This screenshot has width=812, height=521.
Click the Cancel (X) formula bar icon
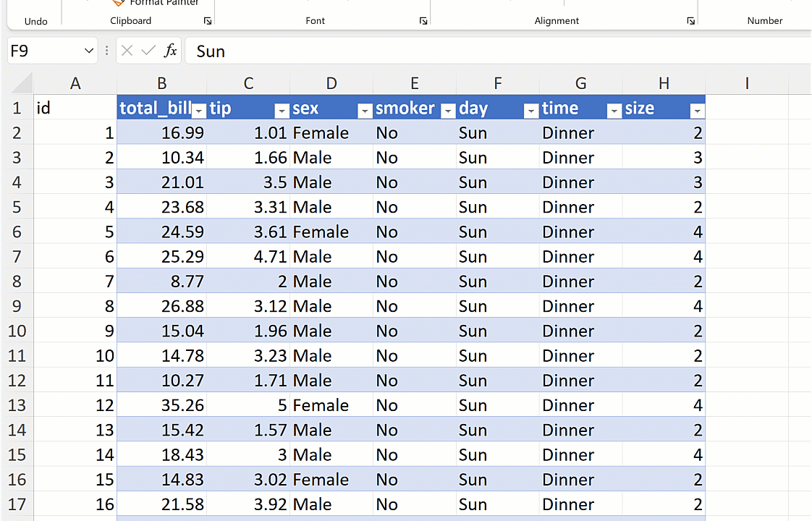[127, 51]
